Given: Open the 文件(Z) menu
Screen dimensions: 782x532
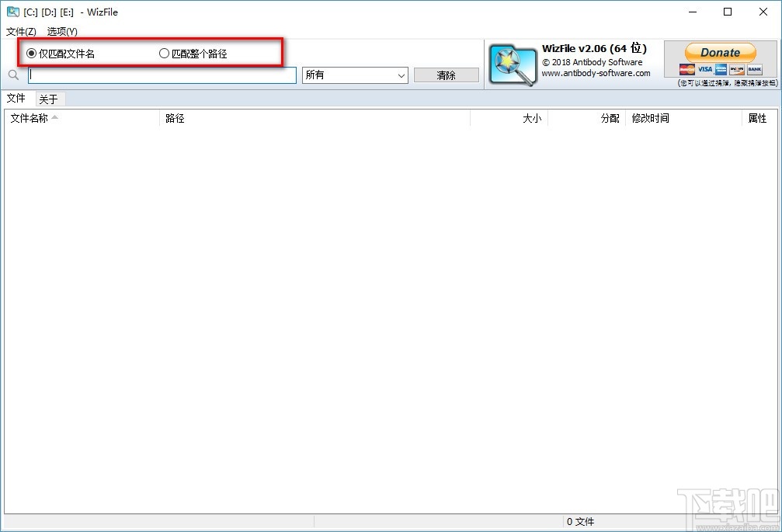Looking at the screenshot, I should (21, 31).
